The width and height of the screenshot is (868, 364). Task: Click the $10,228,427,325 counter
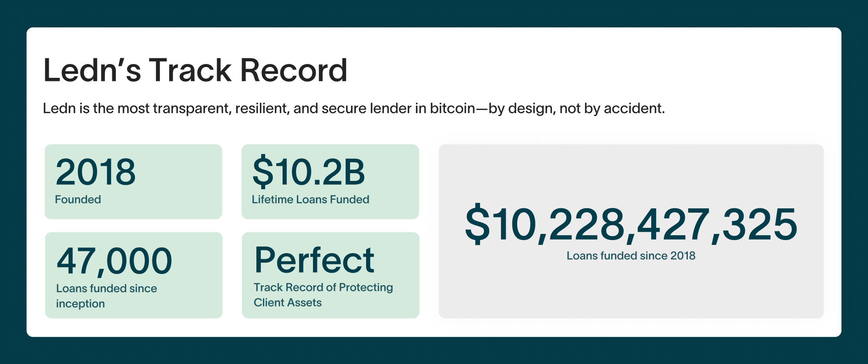point(631,224)
